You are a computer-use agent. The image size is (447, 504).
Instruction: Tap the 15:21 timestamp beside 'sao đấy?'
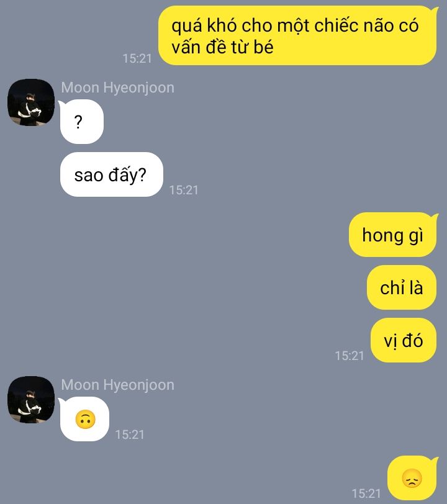click(x=184, y=190)
